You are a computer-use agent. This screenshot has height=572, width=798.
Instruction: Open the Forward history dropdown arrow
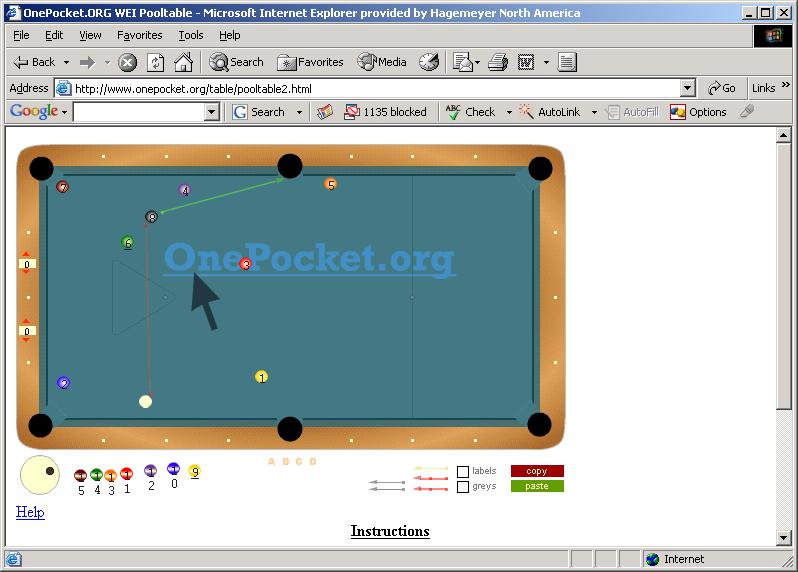(x=107, y=63)
